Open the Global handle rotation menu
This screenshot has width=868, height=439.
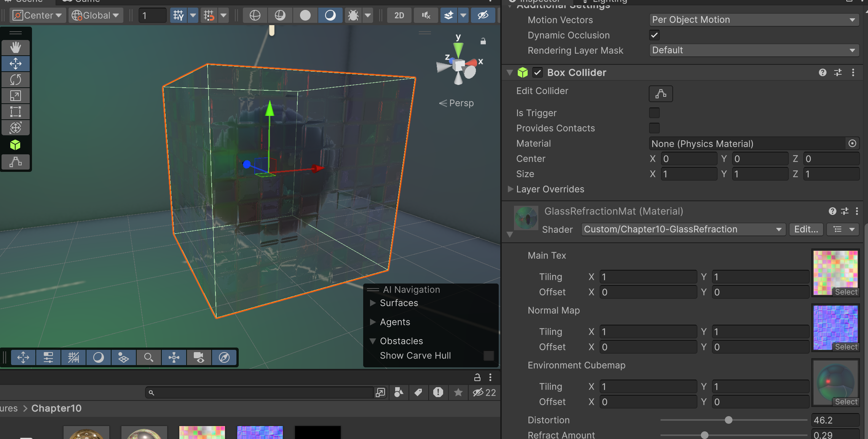tap(96, 15)
